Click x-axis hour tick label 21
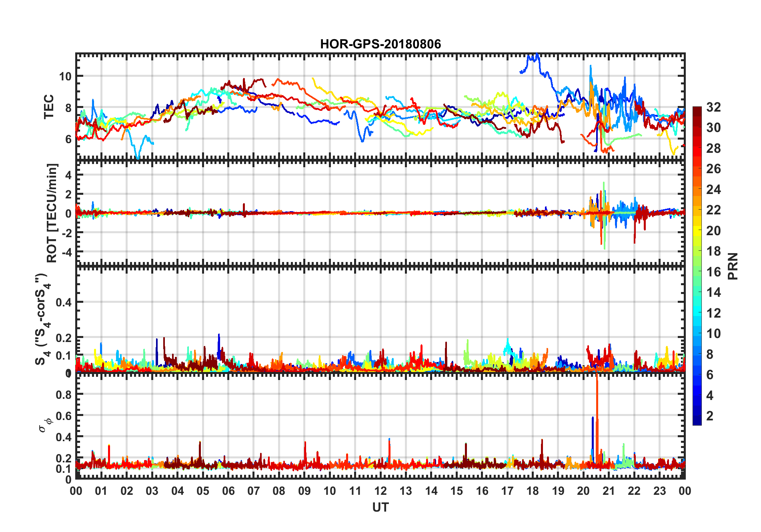Screen dimensions: 761x532 click(609, 491)
